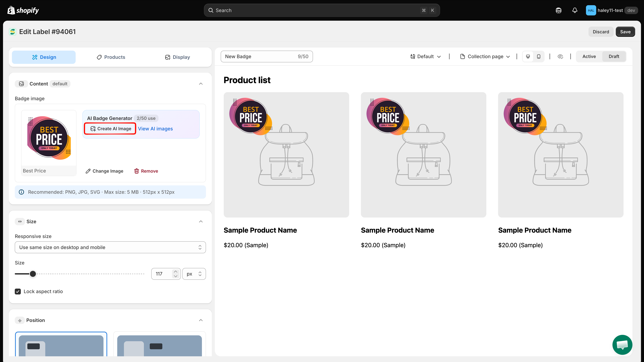Focus the top Search bar
644x362 pixels.
[322, 10]
